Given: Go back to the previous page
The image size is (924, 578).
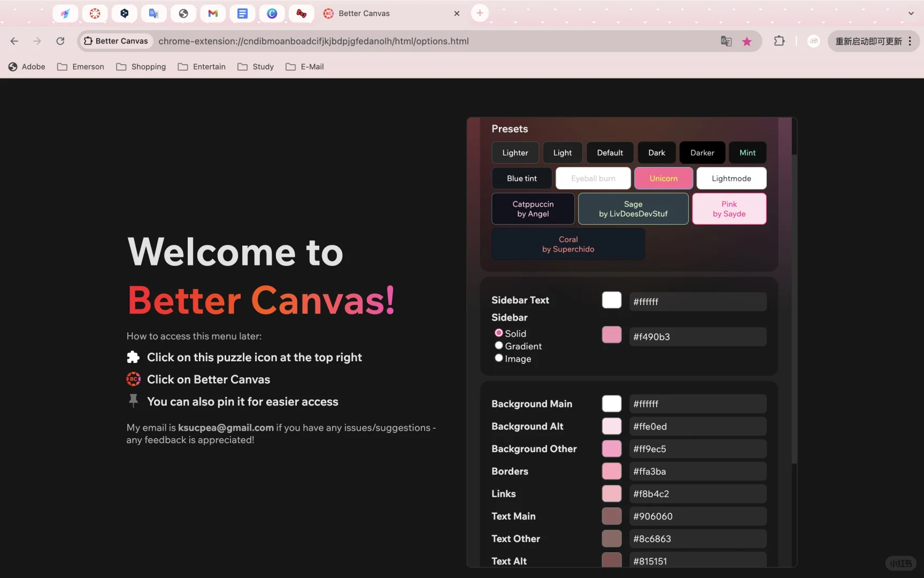Looking at the screenshot, I should (14, 41).
